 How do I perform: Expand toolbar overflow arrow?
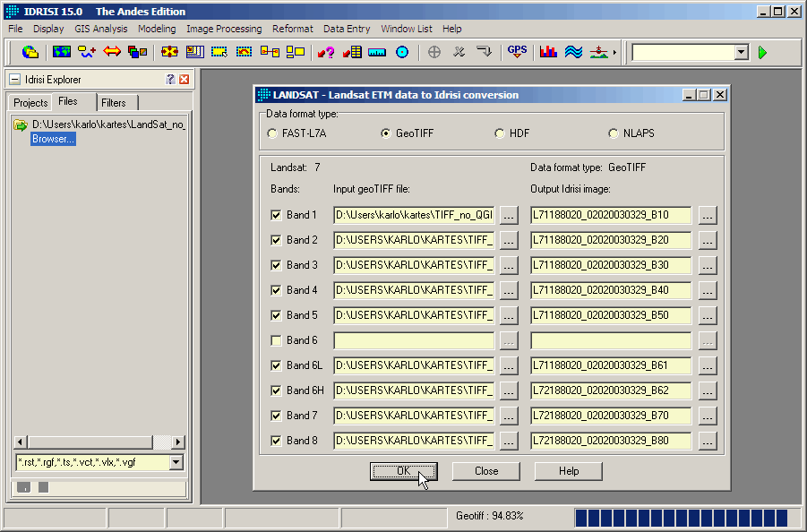click(x=614, y=52)
